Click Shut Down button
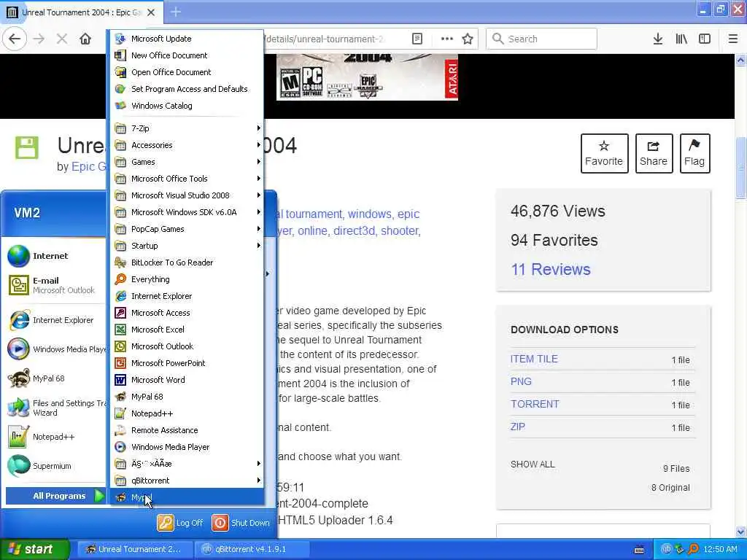The height and width of the screenshot is (560, 747). click(x=241, y=523)
